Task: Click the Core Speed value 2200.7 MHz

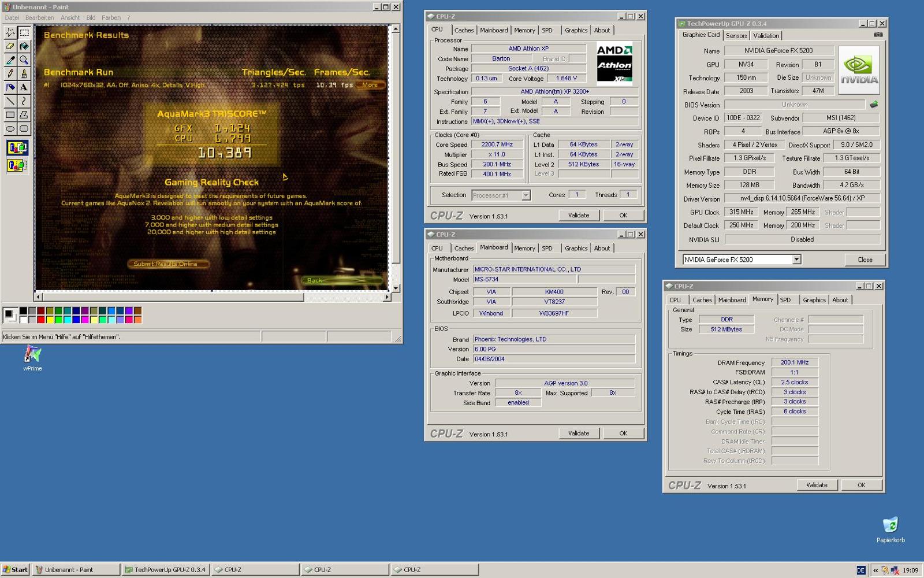Action: [497, 144]
